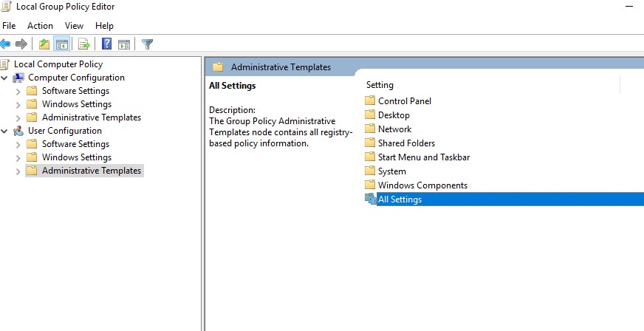Click the Desktop folder icon in list
The image size is (644, 331).
pyautogui.click(x=370, y=115)
